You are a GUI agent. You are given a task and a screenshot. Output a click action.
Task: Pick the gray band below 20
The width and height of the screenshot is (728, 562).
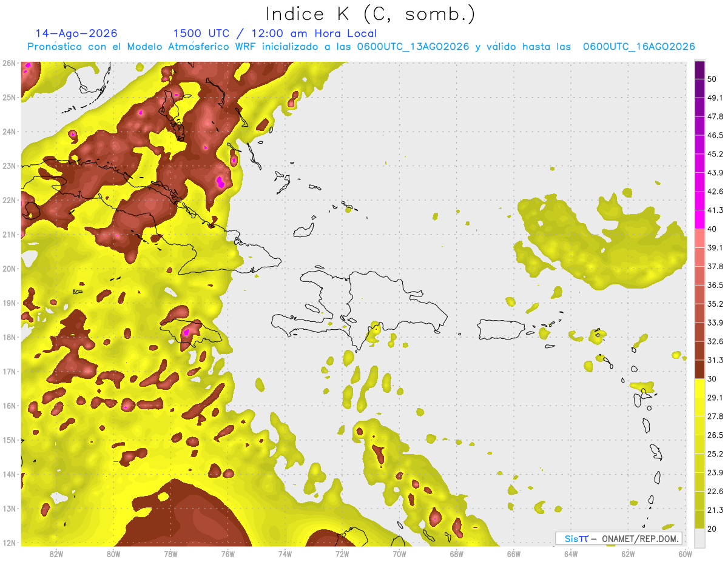[700, 538]
